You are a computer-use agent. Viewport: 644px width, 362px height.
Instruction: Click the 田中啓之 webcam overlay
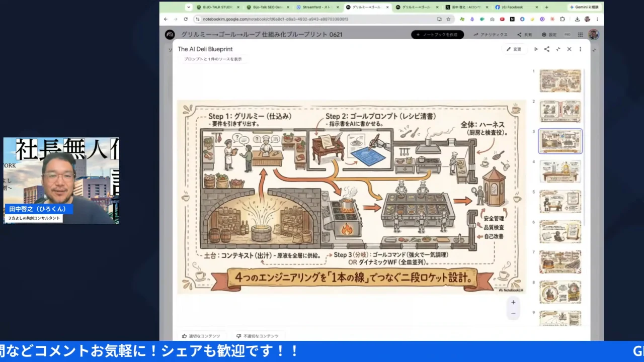pos(61,180)
